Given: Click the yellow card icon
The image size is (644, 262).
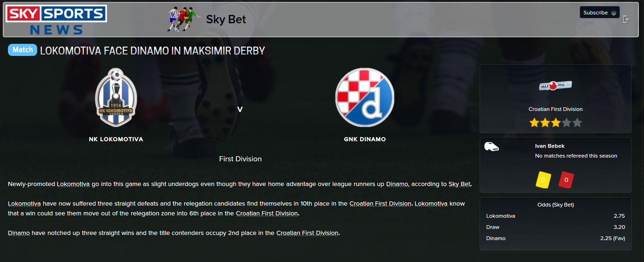Looking at the screenshot, I should [x=543, y=179].
